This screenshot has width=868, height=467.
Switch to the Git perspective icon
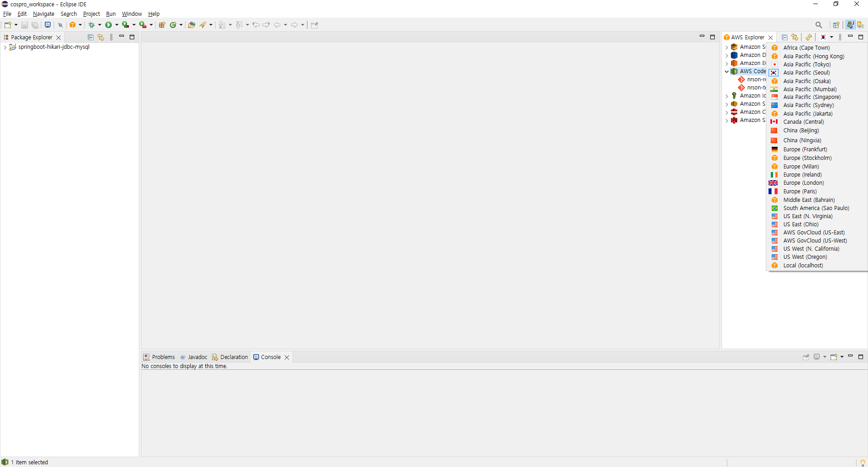(860, 25)
